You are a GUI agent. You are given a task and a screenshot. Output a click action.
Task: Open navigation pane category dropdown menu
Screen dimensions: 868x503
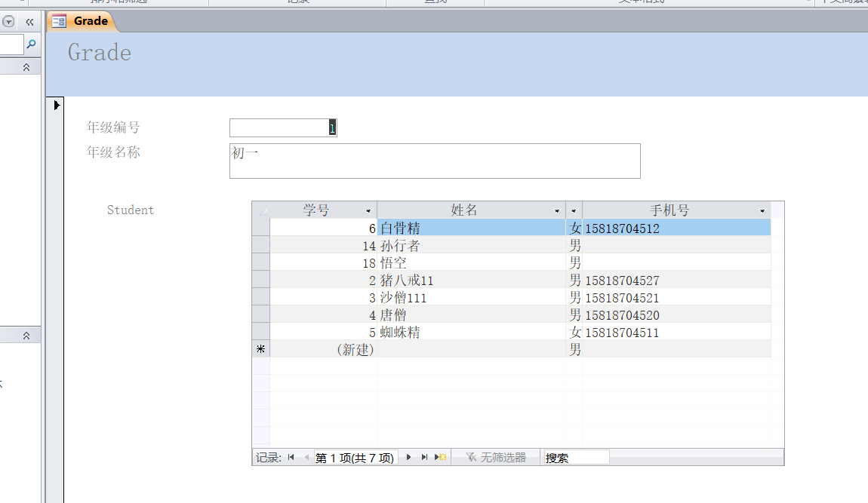tap(9, 22)
